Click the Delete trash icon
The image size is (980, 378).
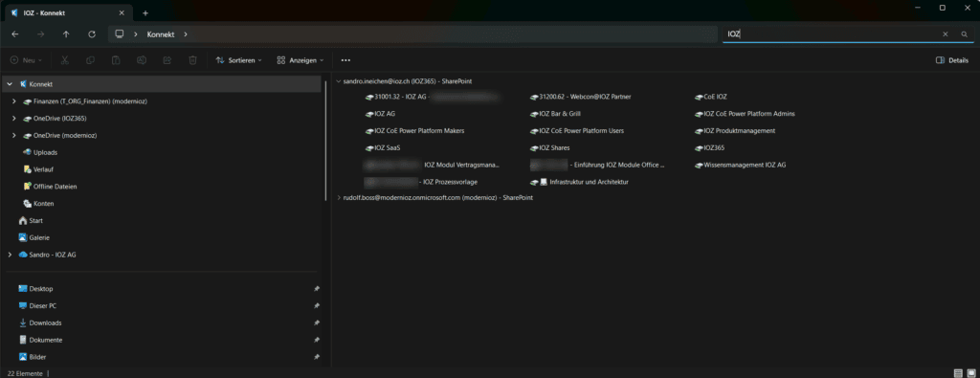(192, 60)
